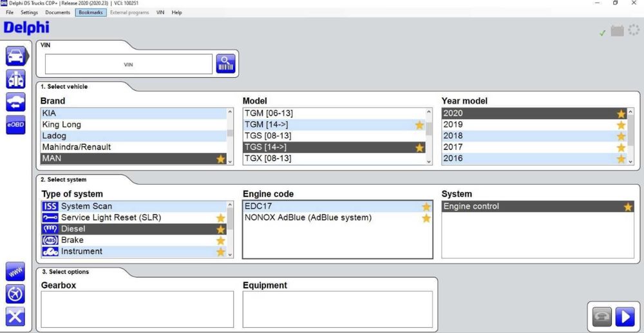Screen dimensions: 644x333
Task: Click the flight recorder airplane icon
Action: point(15,294)
